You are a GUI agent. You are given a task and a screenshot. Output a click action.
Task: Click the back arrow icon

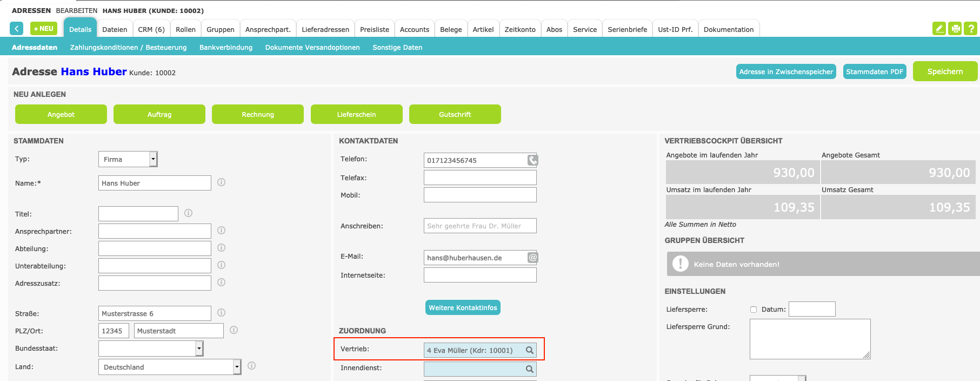click(x=16, y=29)
